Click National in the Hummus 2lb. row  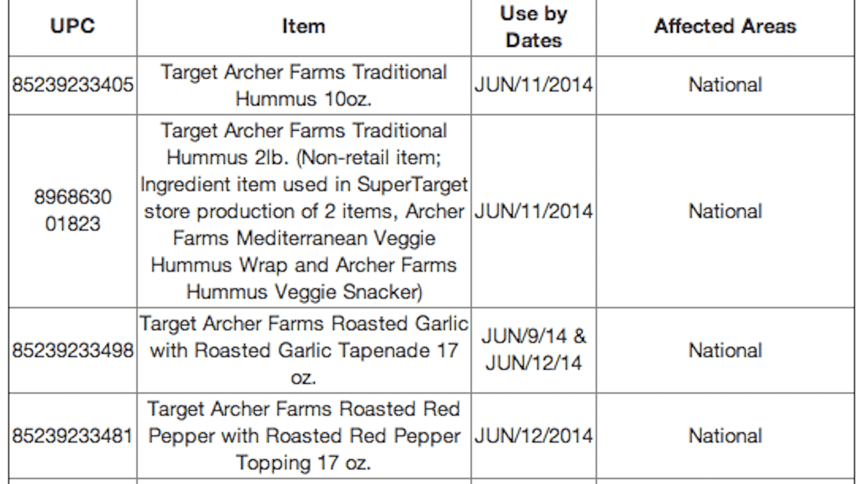point(725,211)
